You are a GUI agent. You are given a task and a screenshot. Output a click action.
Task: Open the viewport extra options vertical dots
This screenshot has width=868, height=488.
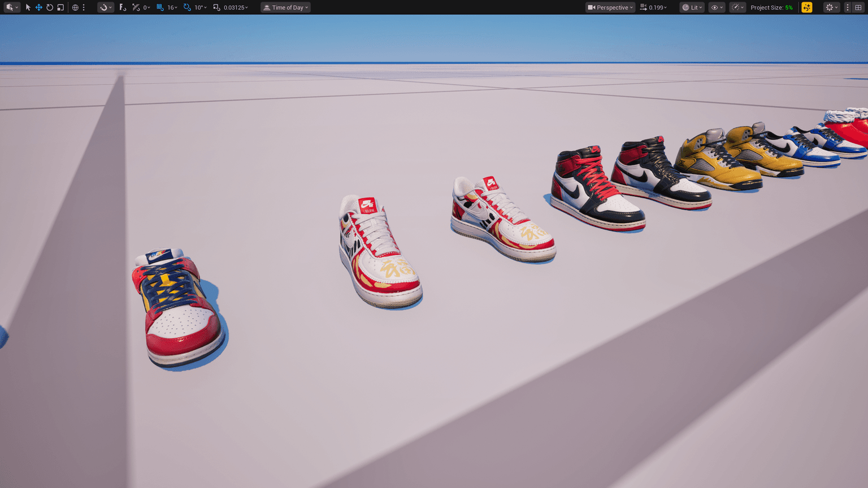(848, 7)
